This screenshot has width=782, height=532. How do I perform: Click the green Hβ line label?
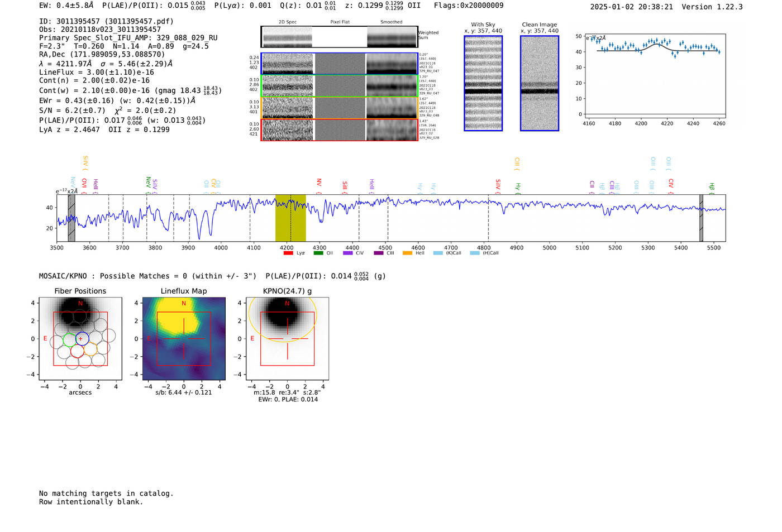pyautogui.click(x=712, y=188)
